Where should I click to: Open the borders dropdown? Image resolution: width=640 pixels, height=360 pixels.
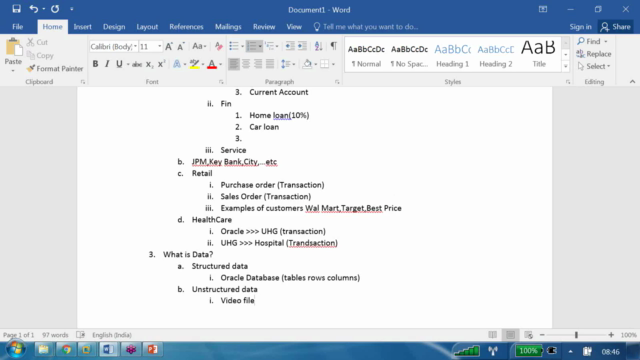pyautogui.click(x=333, y=64)
